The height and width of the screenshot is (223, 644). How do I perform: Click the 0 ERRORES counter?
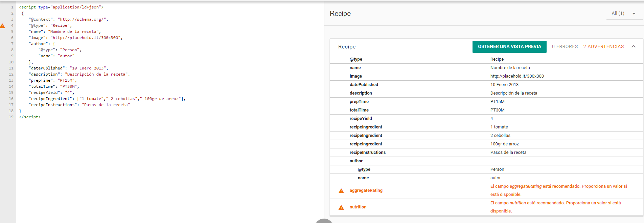tap(565, 47)
